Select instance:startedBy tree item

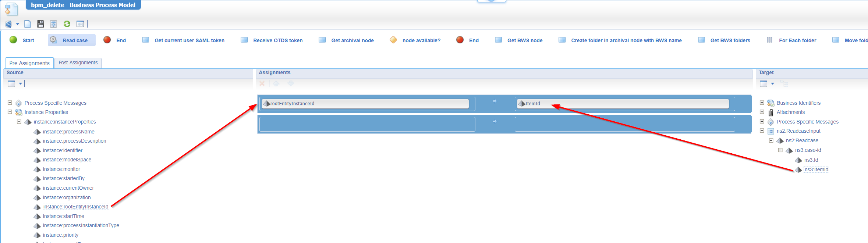point(64,178)
